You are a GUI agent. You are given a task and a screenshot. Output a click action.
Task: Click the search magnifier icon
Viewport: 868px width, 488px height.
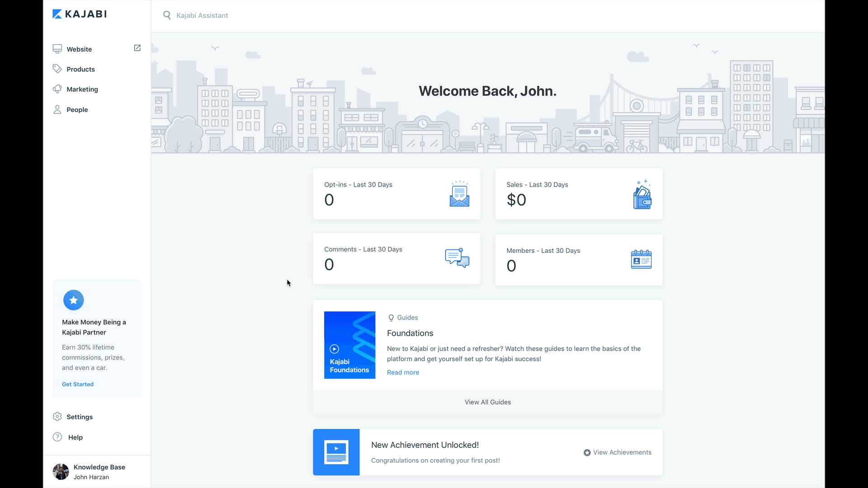pyautogui.click(x=167, y=15)
